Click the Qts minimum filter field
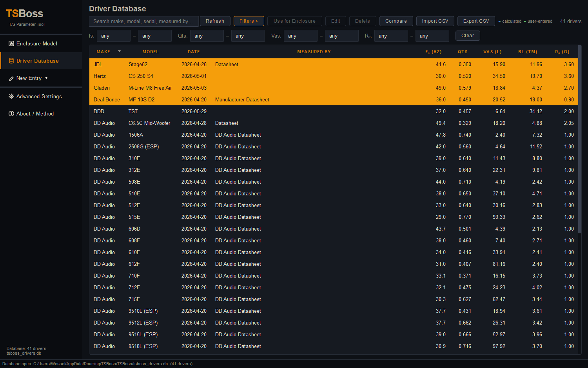Viewport: 588px width, 368px height. tap(207, 36)
